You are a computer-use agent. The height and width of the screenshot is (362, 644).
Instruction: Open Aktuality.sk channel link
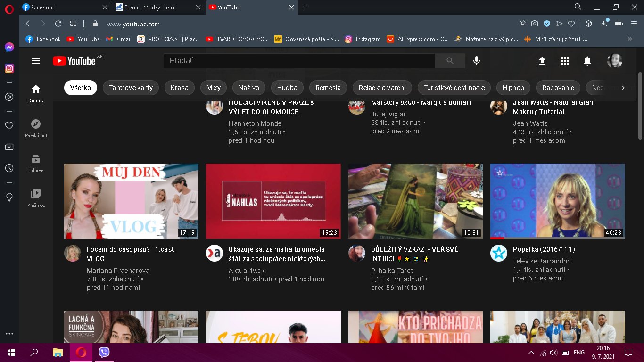(x=247, y=271)
